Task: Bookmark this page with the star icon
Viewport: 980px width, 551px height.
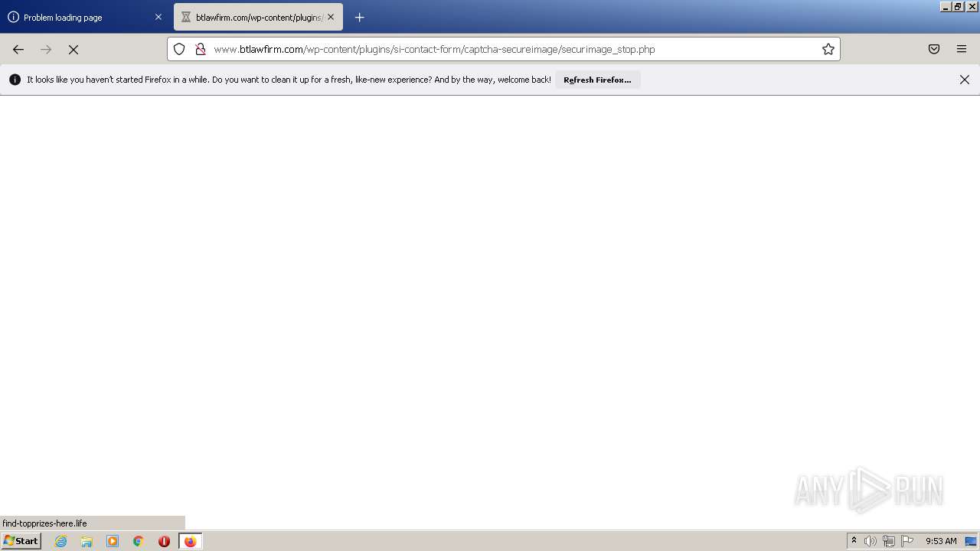Action: coord(828,49)
